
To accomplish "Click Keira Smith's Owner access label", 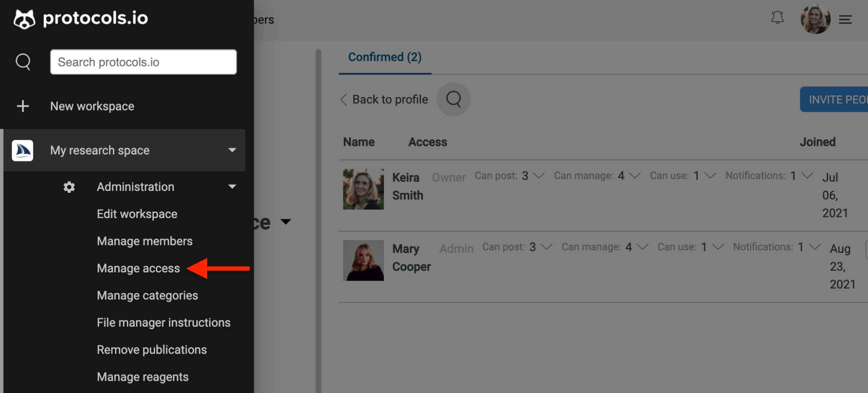I will tap(449, 177).
